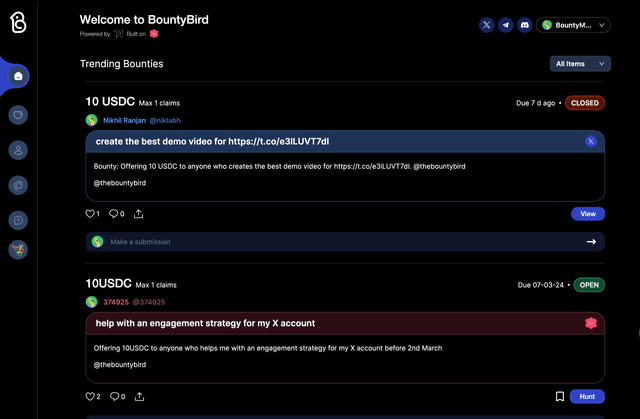The width and height of the screenshot is (640, 419).
Task: Open the profile person sidebar icon
Action: [x=18, y=150]
